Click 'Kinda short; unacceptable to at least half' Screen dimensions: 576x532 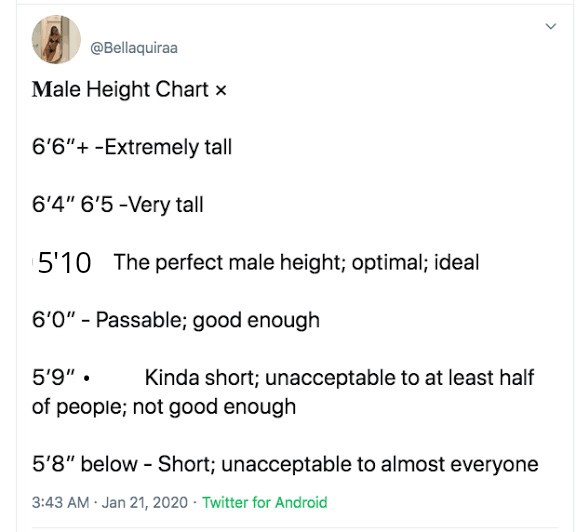[339, 378]
